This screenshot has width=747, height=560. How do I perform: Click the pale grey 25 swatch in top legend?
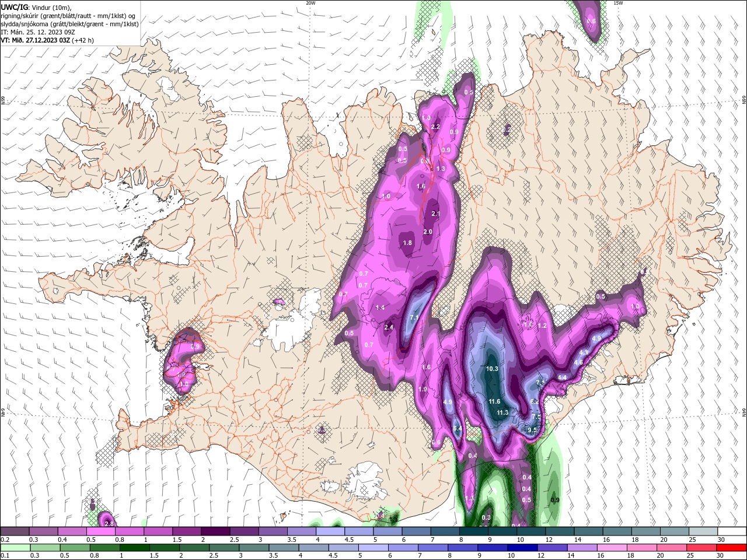coord(703,531)
